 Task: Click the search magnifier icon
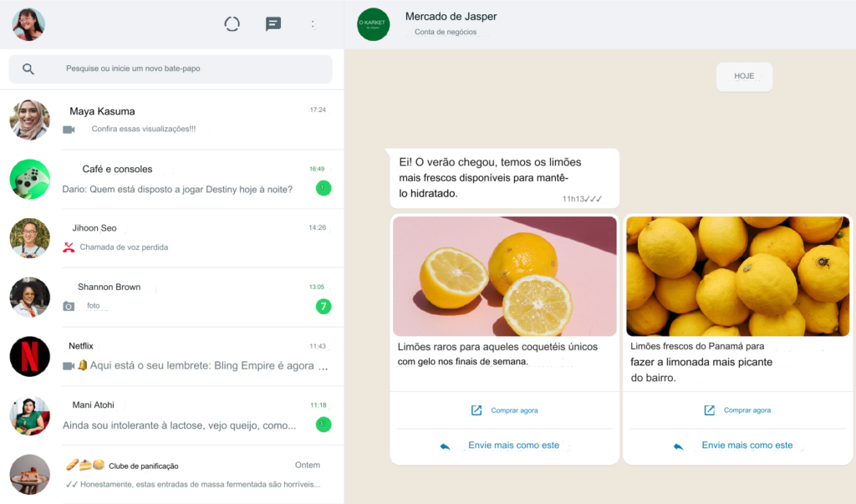pyautogui.click(x=28, y=69)
